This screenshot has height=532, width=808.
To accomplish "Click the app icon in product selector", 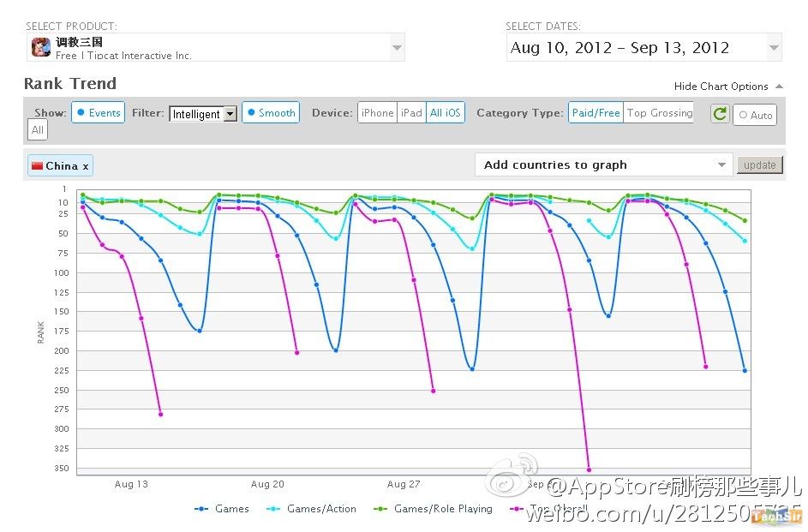I will pos(41,47).
